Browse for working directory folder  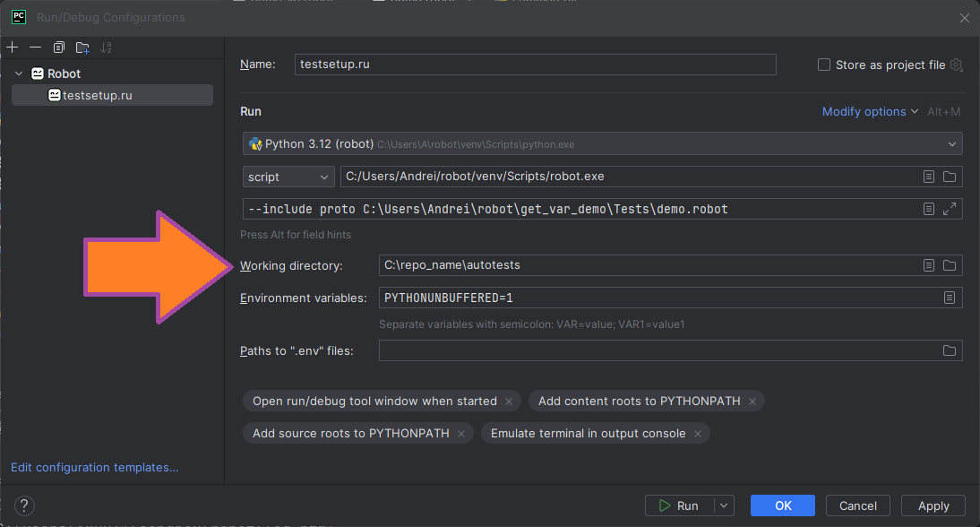[x=950, y=265]
